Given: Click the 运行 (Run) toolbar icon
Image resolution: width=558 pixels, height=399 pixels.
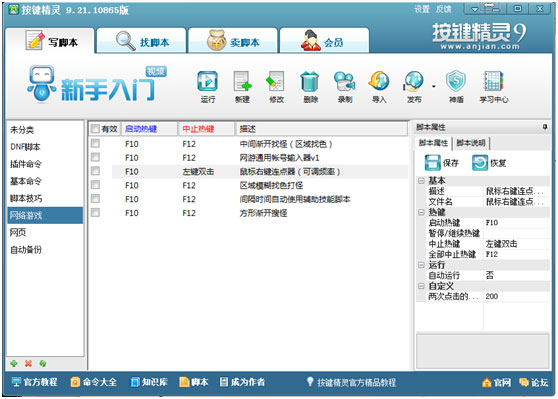Looking at the screenshot, I should click(x=207, y=82).
